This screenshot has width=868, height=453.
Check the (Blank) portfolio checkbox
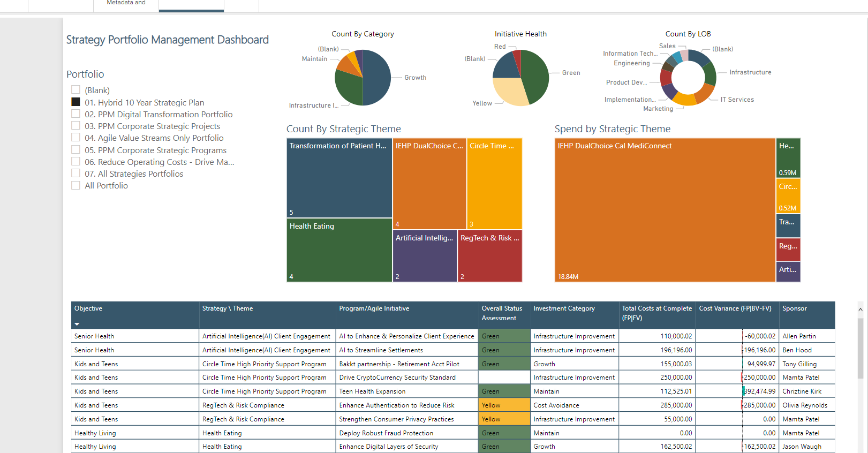(76, 90)
